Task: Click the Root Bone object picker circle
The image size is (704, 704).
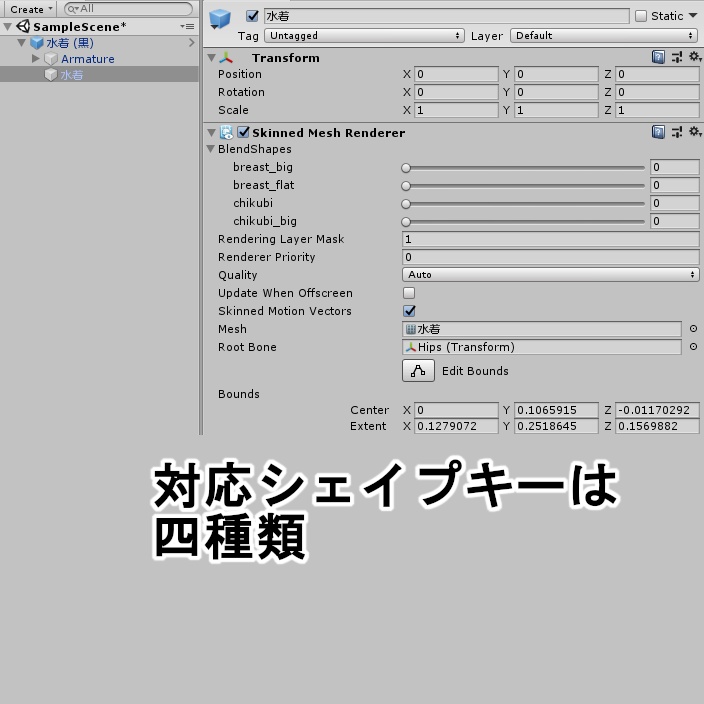Action: (x=693, y=347)
